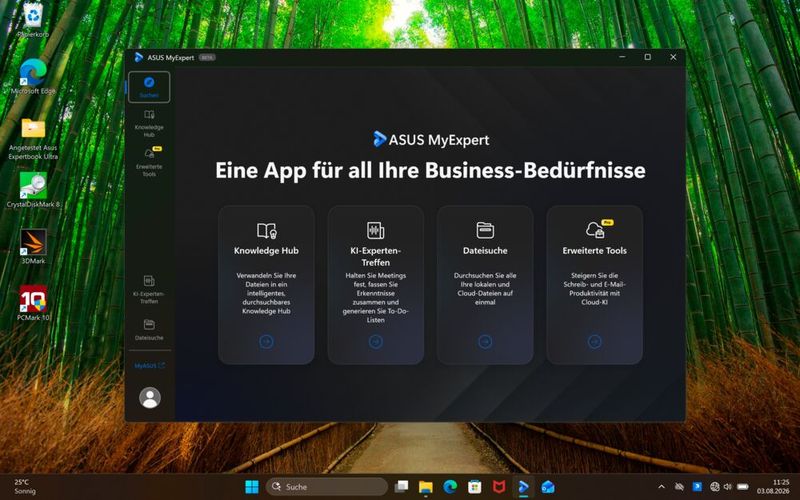This screenshot has width=800, height=500.
Task: Open Outlook from the taskbar
Action: click(548, 487)
